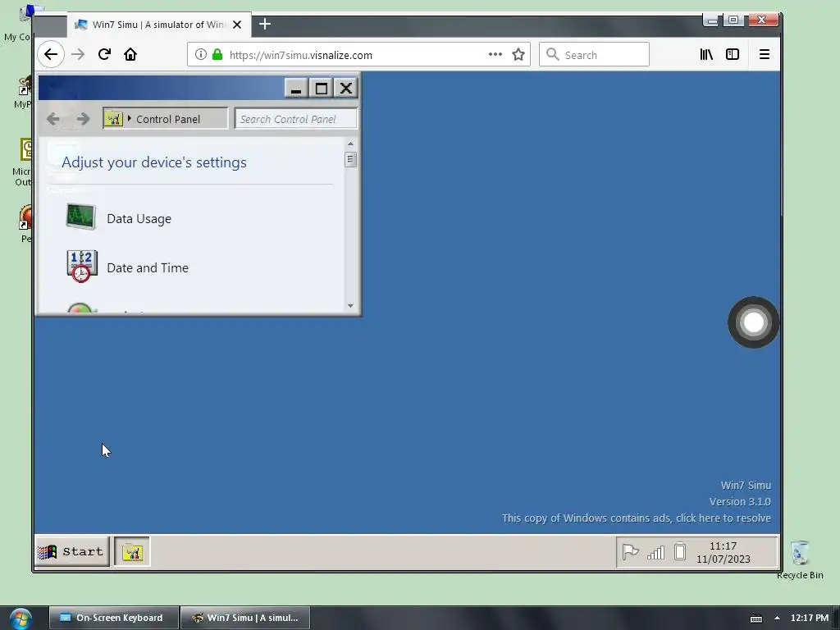This screenshot has height=630, width=840.
Task: Click the host clock 12:17 PM
Action: pyautogui.click(x=809, y=618)
